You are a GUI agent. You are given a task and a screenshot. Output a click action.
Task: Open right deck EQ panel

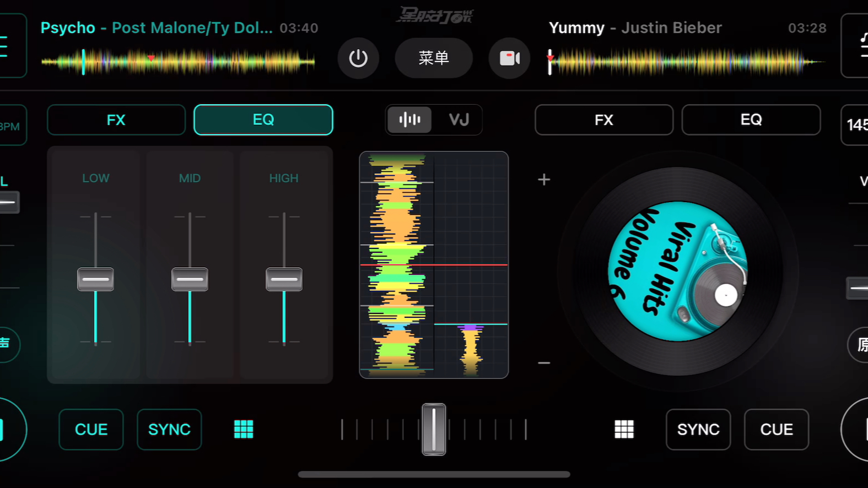tap(751, 120)
